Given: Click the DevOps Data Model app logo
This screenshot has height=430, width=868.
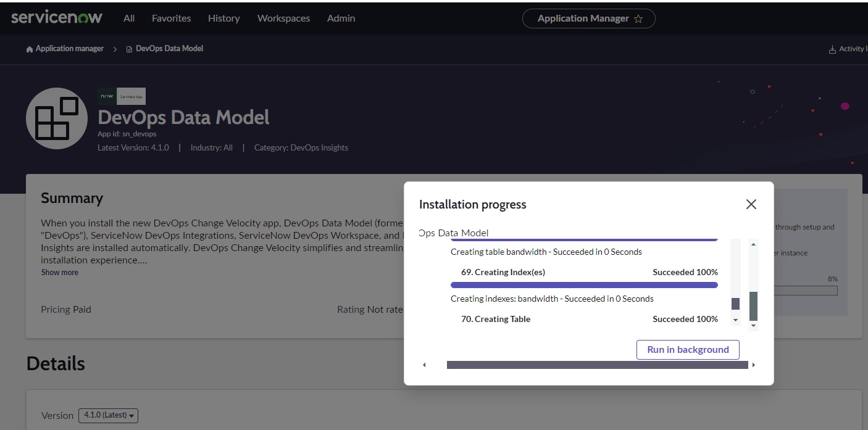Looking at the screenshot, I should (x=56, y=118).
